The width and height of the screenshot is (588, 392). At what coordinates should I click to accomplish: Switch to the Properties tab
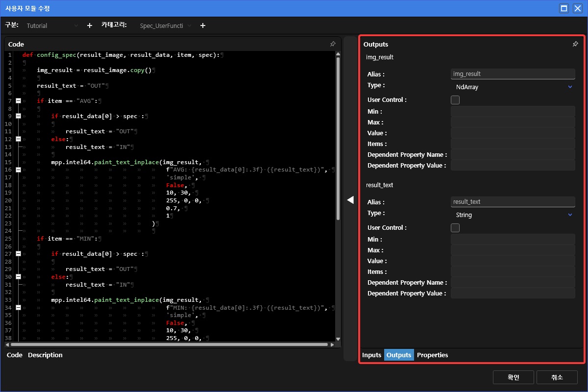click(x=432, y=355)
